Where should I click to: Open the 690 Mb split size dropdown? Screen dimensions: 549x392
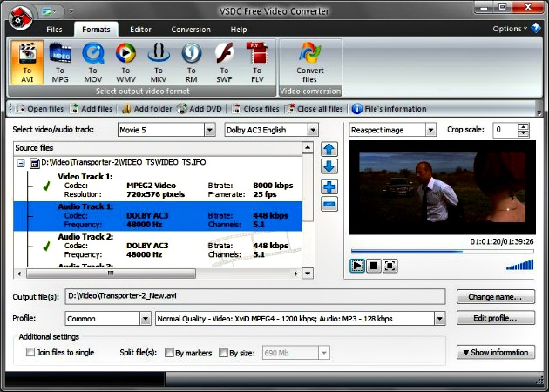tap(324, 353)
